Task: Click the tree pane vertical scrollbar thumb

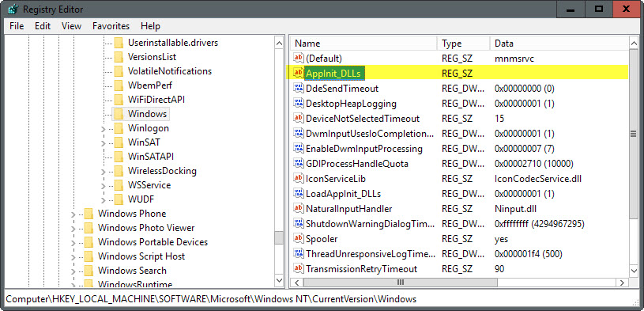Action: (279, 237)
